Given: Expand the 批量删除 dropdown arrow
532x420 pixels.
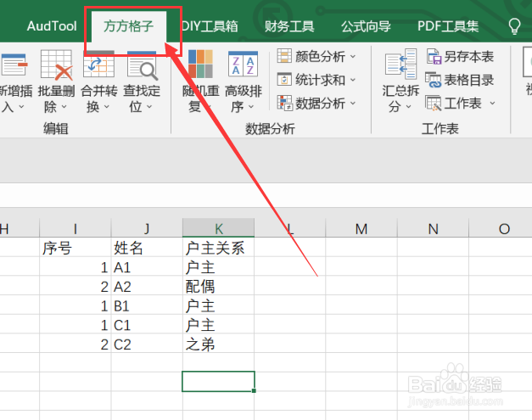Looking at the screenshot, I should (x=64, y=107).
